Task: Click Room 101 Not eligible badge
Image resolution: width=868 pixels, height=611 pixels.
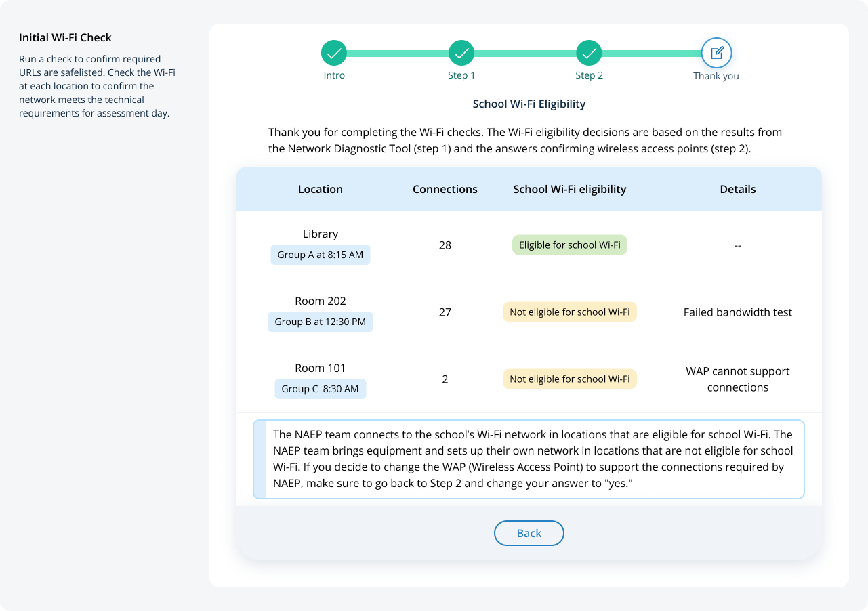Action: pos(569,379)
